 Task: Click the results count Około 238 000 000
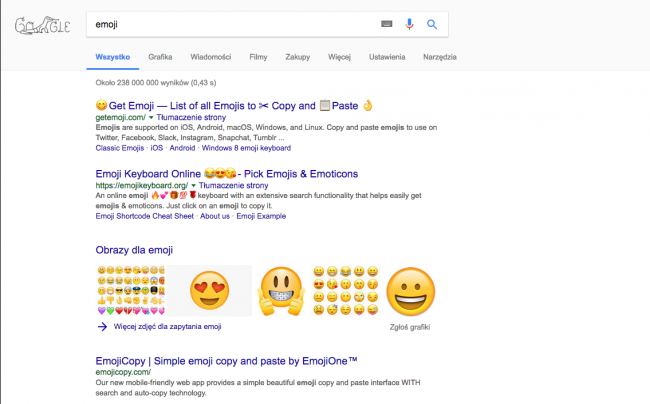click(156, 82)
